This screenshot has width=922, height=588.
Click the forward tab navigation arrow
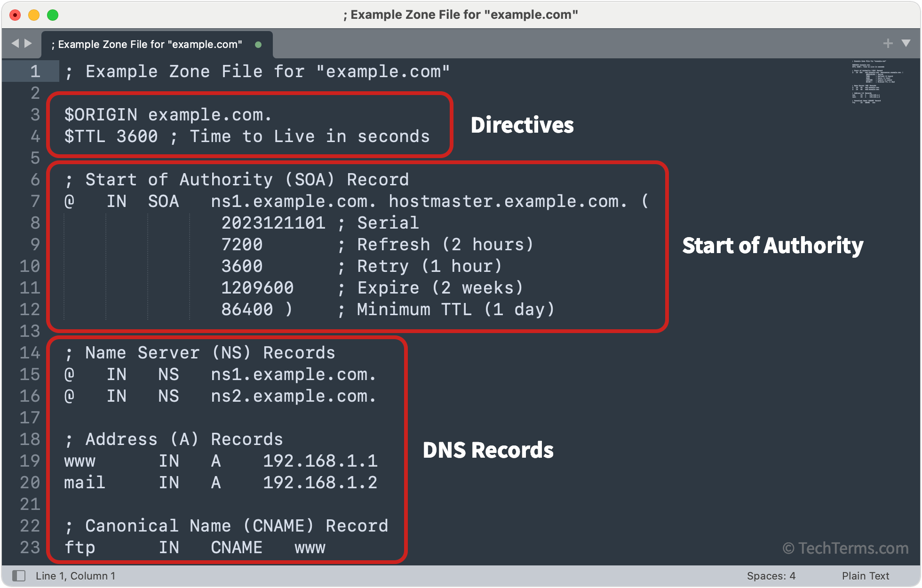coord(28,43)
